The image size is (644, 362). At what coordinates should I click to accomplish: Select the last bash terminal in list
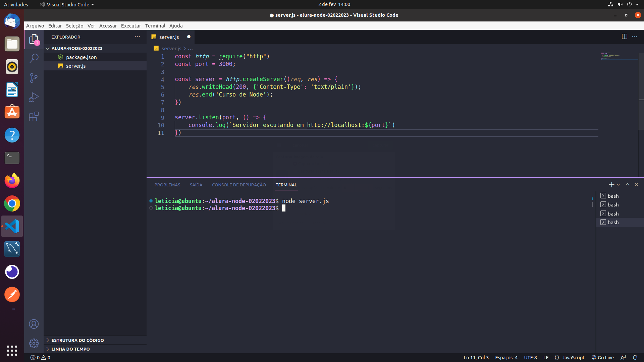pyautogui.click(x=620, y=222)
